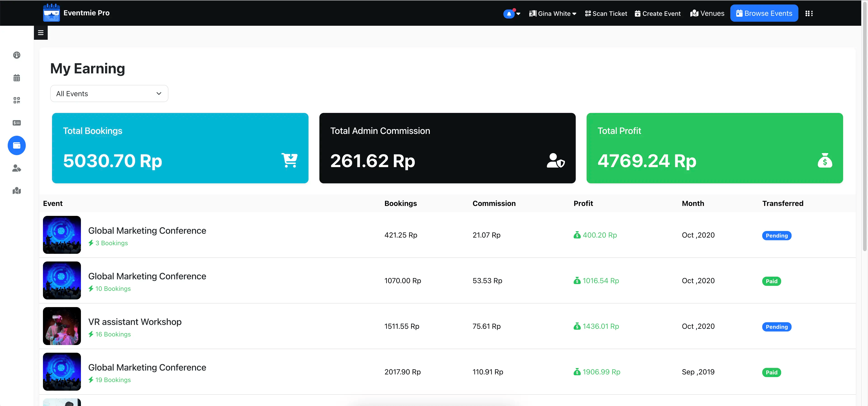Toggle the hamburger sidebar menu button
The height and width of the screenshot is (406, 868).
(41, 33)
